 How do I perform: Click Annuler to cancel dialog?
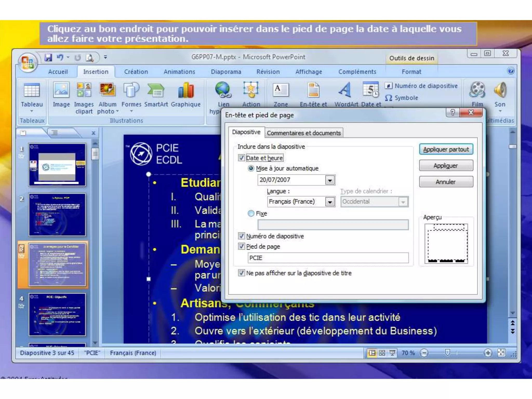pyautogui.click(x=446, y=182)
